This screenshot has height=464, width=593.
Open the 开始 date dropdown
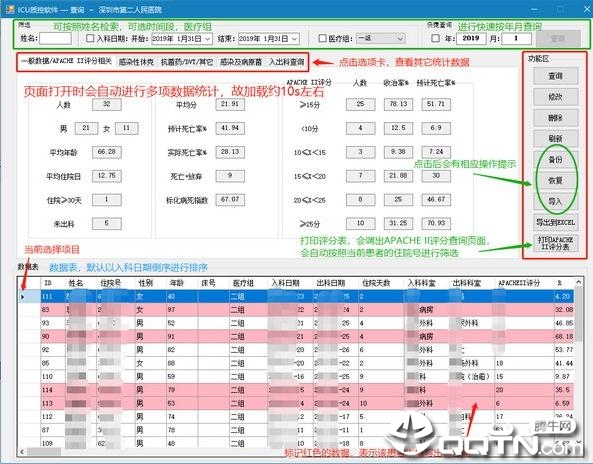click(208, 39)
